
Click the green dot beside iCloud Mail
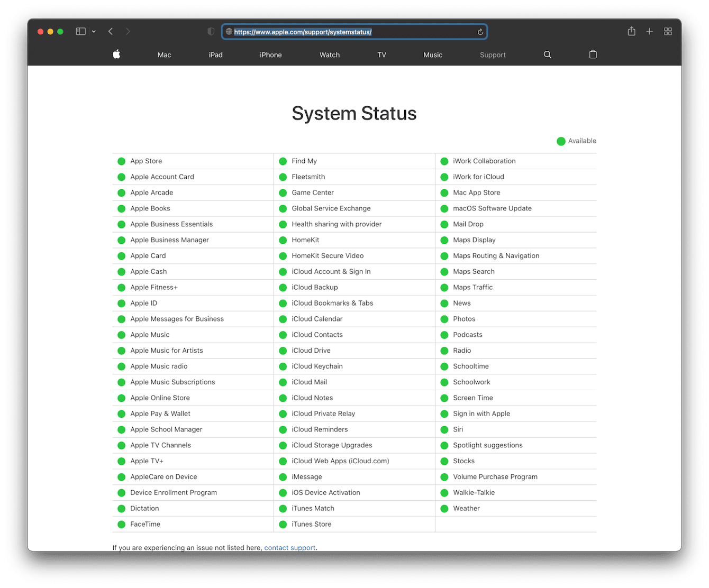tap(283, 382)
